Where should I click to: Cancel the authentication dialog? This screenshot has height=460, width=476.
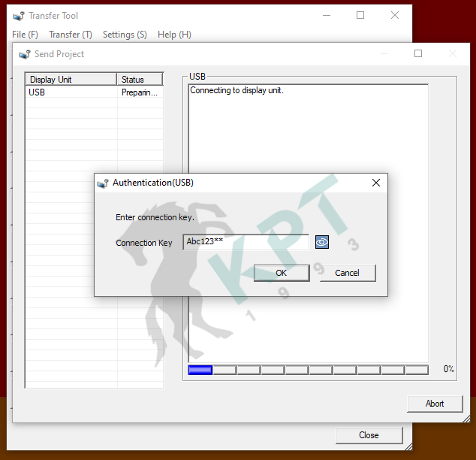click(348, 273)
